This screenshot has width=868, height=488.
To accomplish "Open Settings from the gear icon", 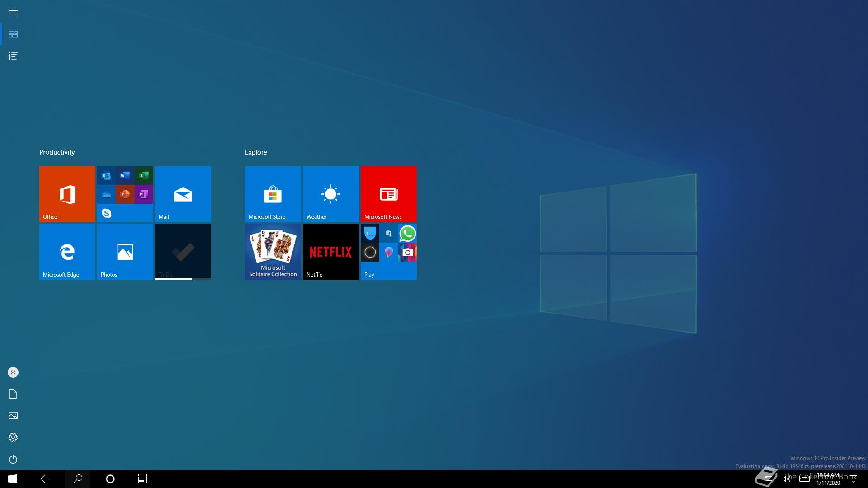I will (x=13, y=437).
